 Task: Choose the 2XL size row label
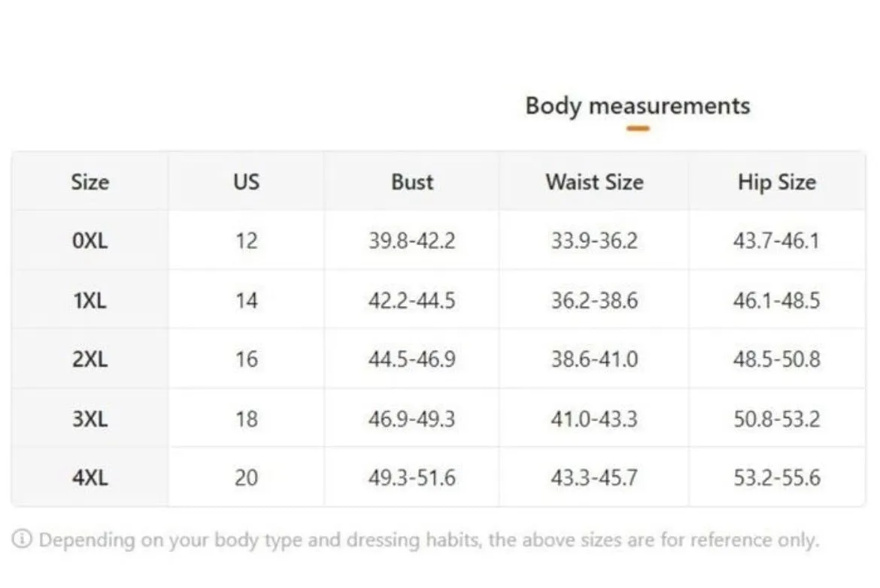pyautogui.click(x=90, y=359)
